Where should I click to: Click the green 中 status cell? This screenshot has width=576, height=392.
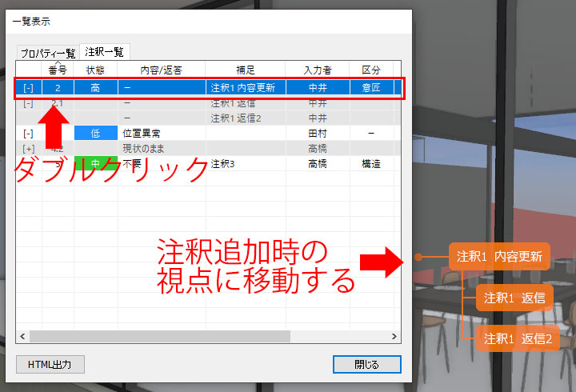pos(95,163)
